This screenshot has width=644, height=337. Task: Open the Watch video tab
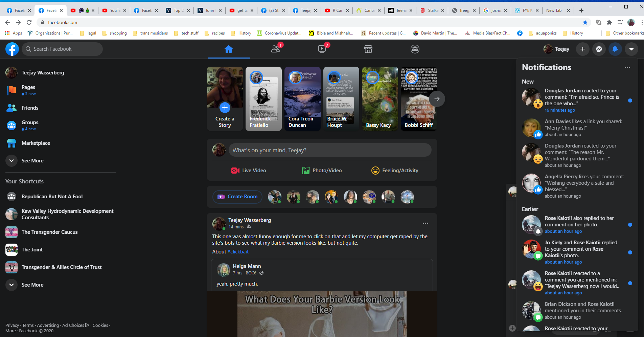[322, 49]
